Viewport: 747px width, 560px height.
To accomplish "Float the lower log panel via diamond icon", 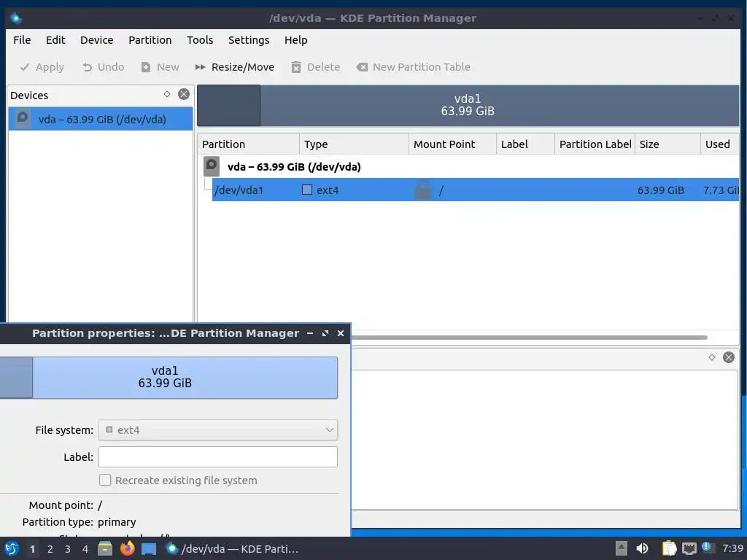I will pos(712,357).
